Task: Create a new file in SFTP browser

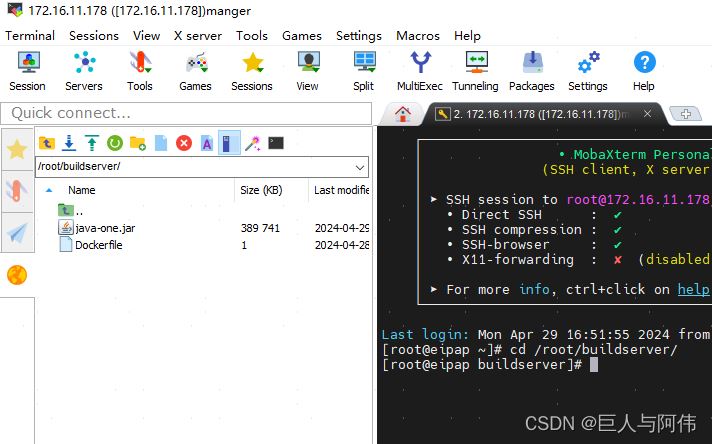Action: (x=161, y=143)
